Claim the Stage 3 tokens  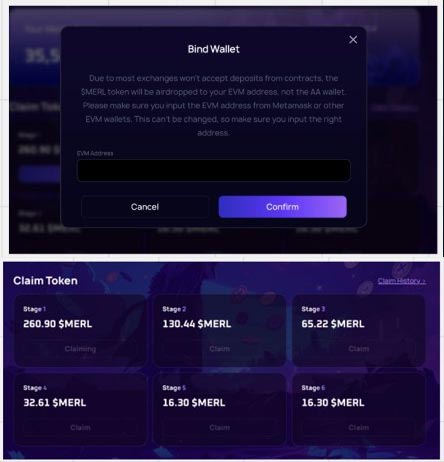point(359,349)
